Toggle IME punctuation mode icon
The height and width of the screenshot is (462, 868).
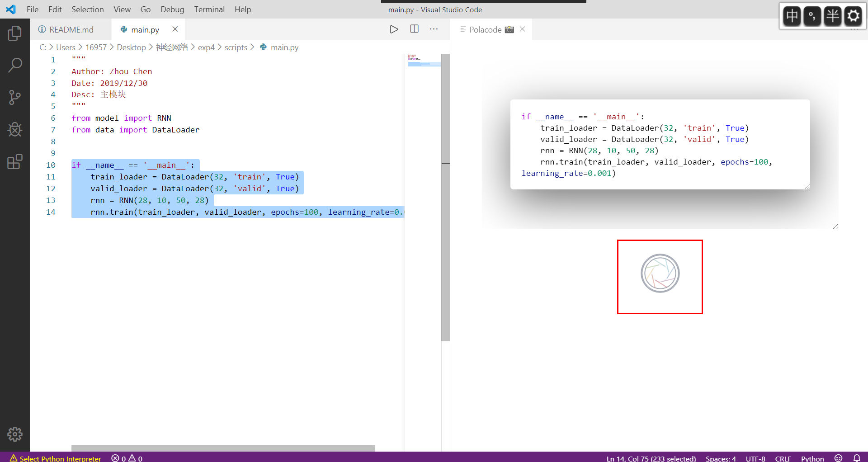(x=812, y=16)
